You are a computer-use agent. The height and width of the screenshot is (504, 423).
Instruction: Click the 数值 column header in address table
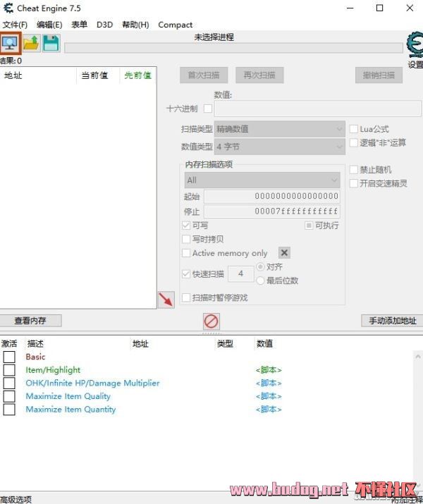point(264,343)
